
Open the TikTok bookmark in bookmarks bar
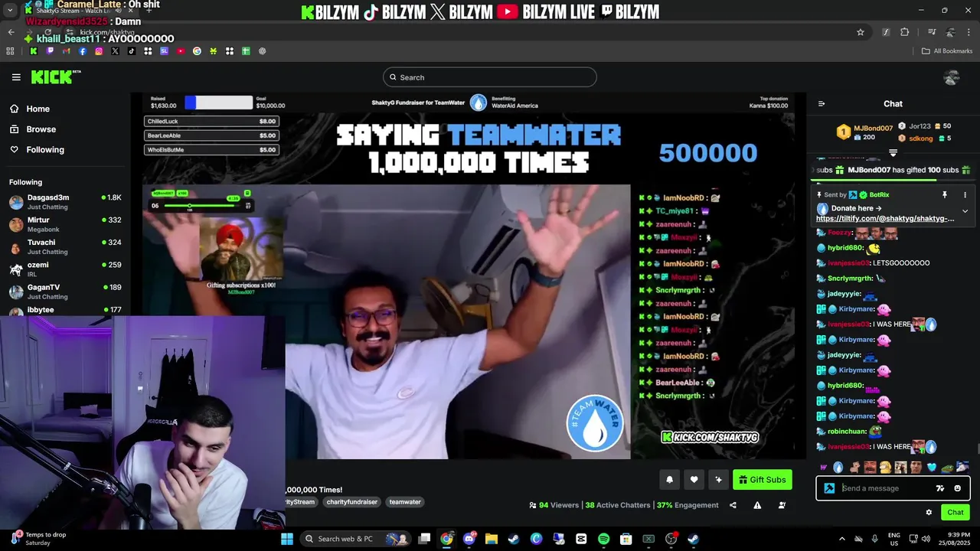pos(132,51)
